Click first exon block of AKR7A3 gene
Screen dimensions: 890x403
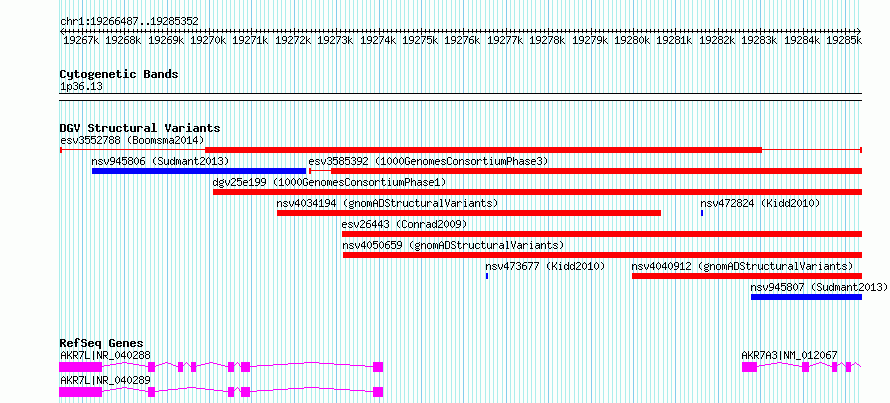tap(749, 367)
